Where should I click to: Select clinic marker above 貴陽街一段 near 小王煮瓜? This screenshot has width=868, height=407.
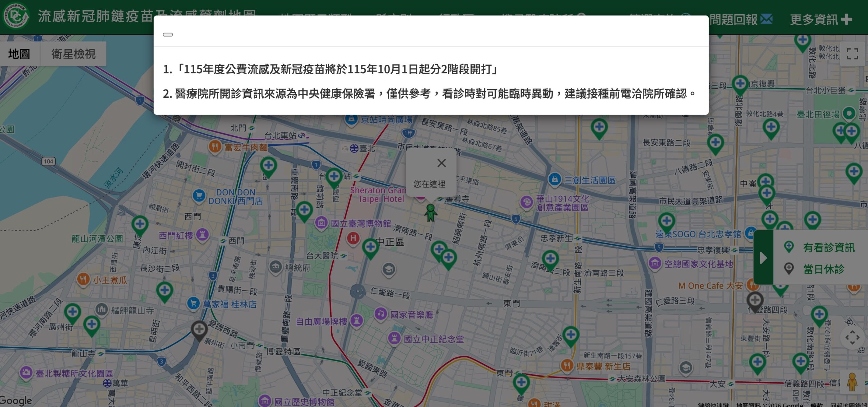[164, 292]
